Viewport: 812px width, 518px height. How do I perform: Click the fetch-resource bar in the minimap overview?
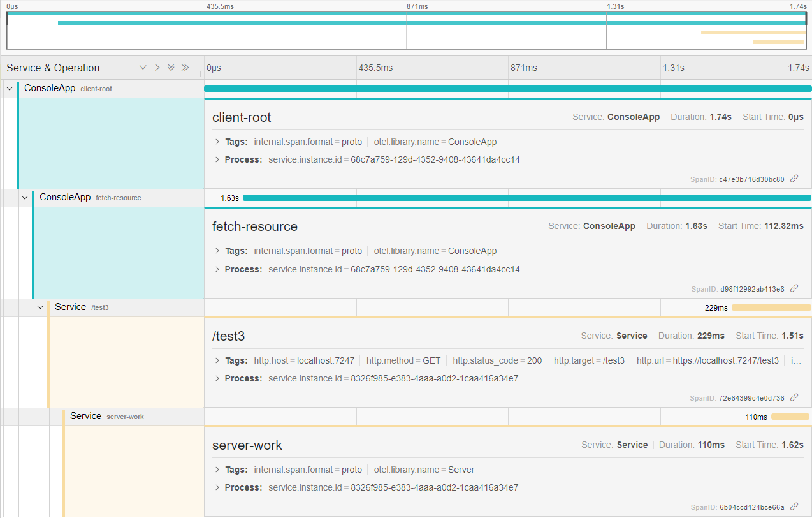pos(431,23)
